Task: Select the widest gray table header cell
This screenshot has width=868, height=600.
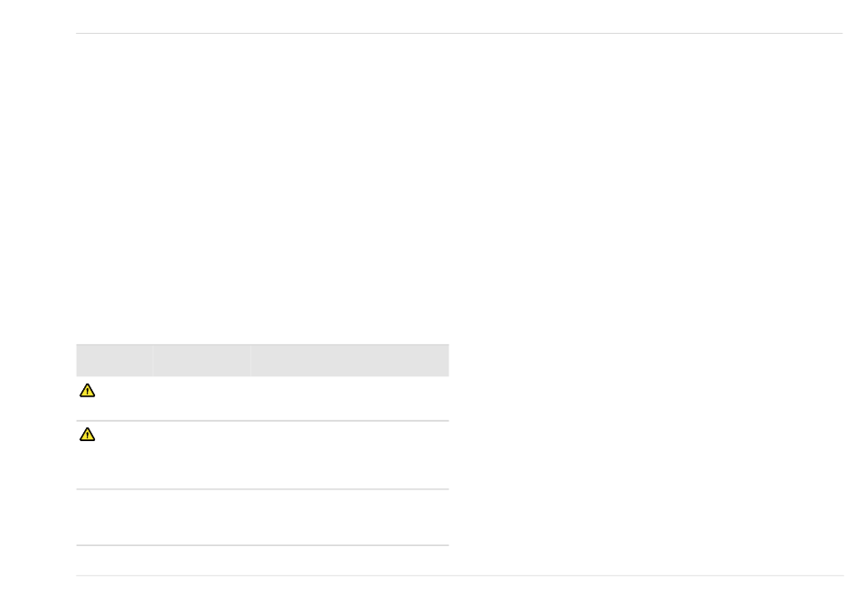Action: pyautogui.click(x=349, y=360)
